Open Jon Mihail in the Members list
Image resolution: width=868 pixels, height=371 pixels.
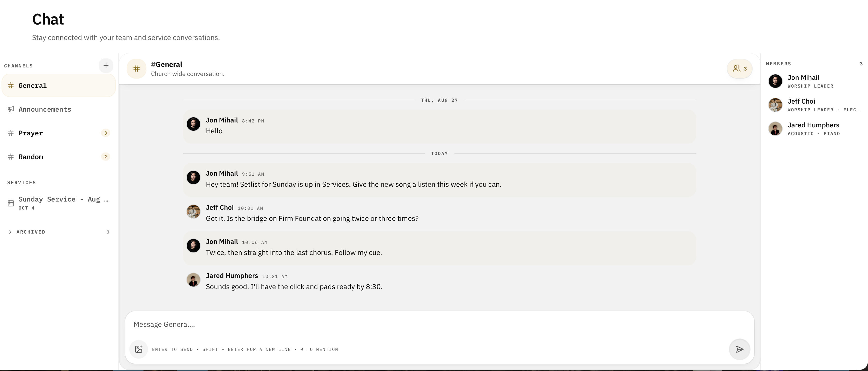tap(814, 81)
